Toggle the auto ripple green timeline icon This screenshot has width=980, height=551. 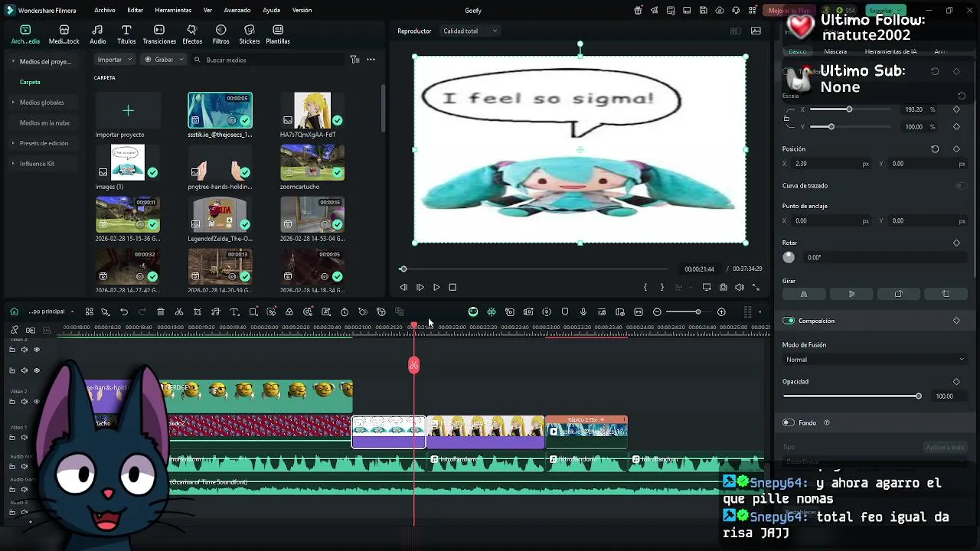coord(473,312)
